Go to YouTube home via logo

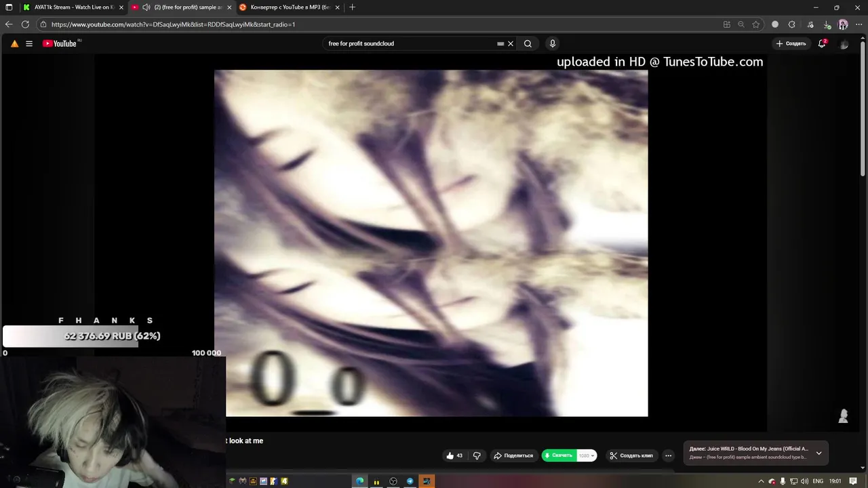[60, 43]
